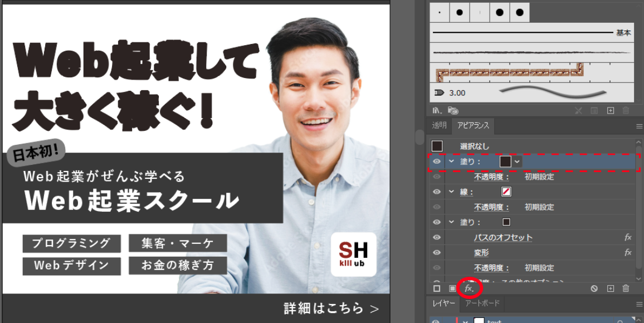Select the 基本 basic brush stroke

[x=532, y=32]
